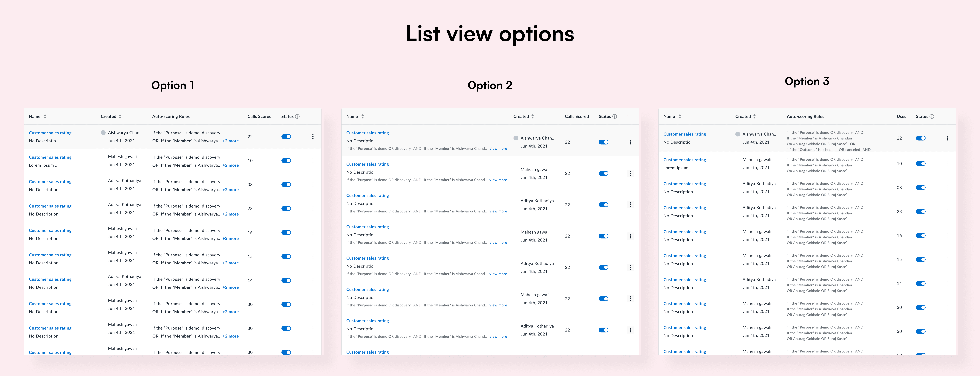Click Status info icon in Option 2 header
This screenshot has height=377, width=980.
615,117
